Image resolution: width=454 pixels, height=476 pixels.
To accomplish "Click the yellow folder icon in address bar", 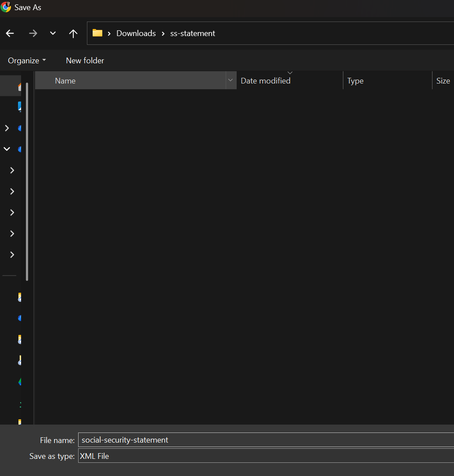I will (x=97, y=33).
